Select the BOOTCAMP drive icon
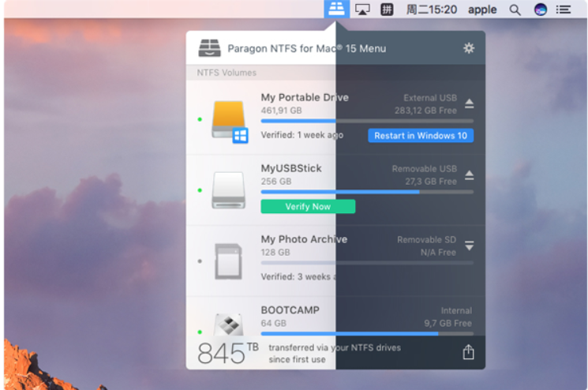The width and height of the screenshot is (588, 390). coord(228,324)
